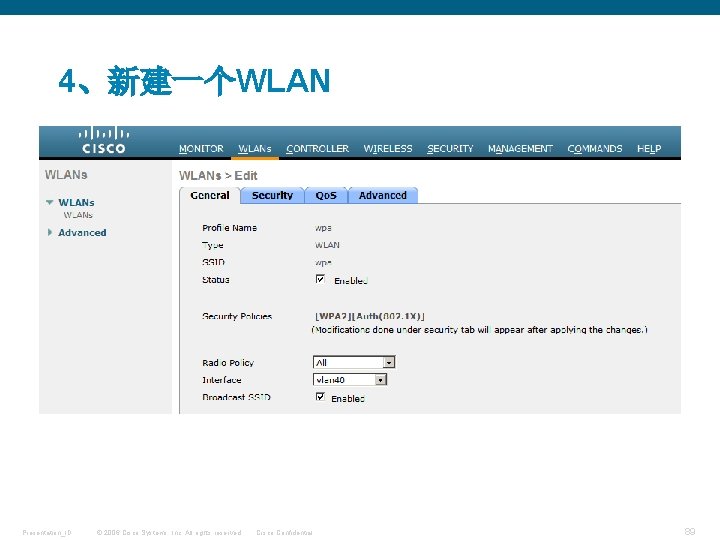Select the WLANs sub-item in sidebar
The image size is (720, 540).
[x=78, y=215]
